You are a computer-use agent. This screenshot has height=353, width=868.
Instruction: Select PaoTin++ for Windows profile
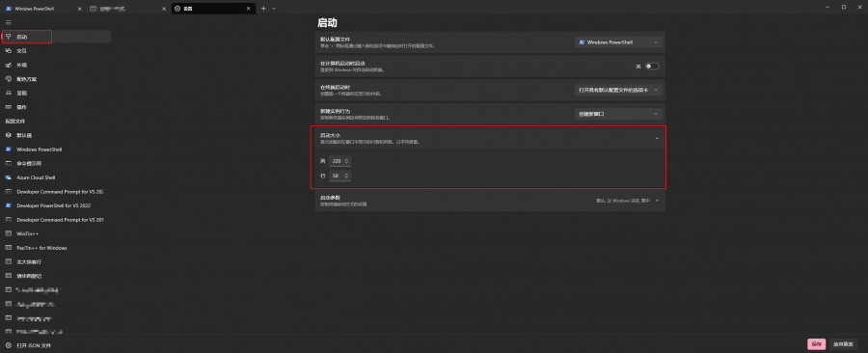pos(56,248)
